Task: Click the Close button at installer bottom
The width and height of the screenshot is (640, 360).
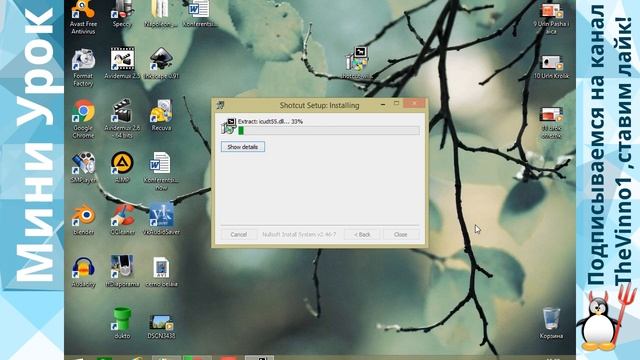Action: [x=400, y=235]
